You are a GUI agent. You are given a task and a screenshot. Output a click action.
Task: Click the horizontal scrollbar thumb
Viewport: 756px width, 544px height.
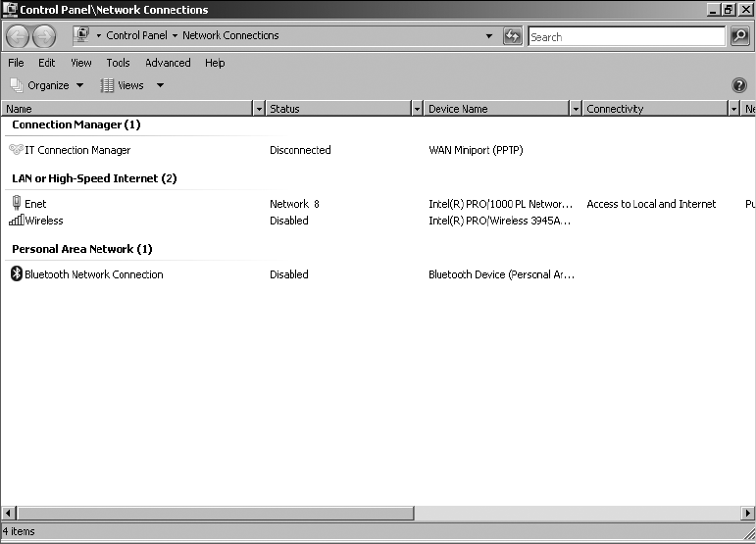click(x=215, y=514)
